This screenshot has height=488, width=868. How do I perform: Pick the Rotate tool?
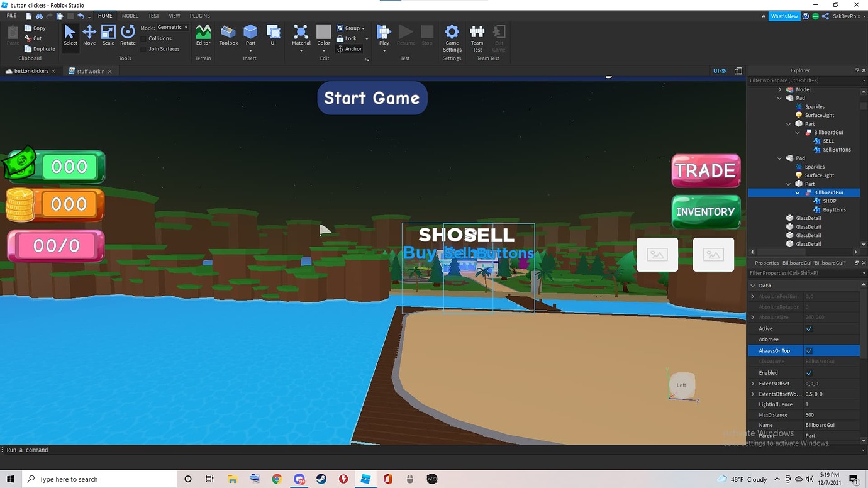pyautogui.click(x=128, y=35)
